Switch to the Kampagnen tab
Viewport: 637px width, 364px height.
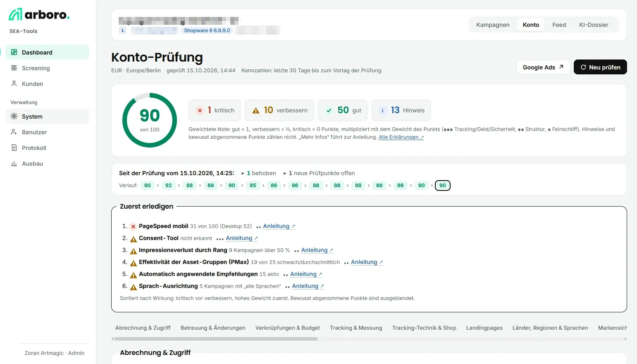point(493,25)
